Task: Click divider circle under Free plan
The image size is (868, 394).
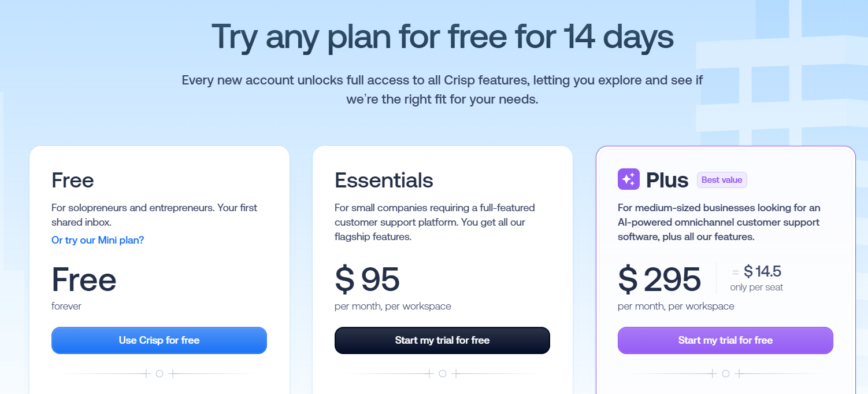Action: pyautogui.click(x=159, y=374)
